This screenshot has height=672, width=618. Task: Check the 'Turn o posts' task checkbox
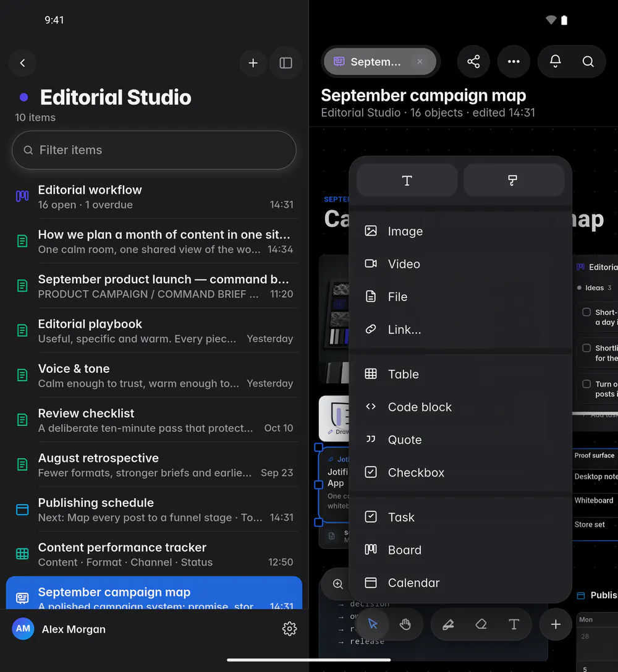pyautogui.click(x=586, y=384)
